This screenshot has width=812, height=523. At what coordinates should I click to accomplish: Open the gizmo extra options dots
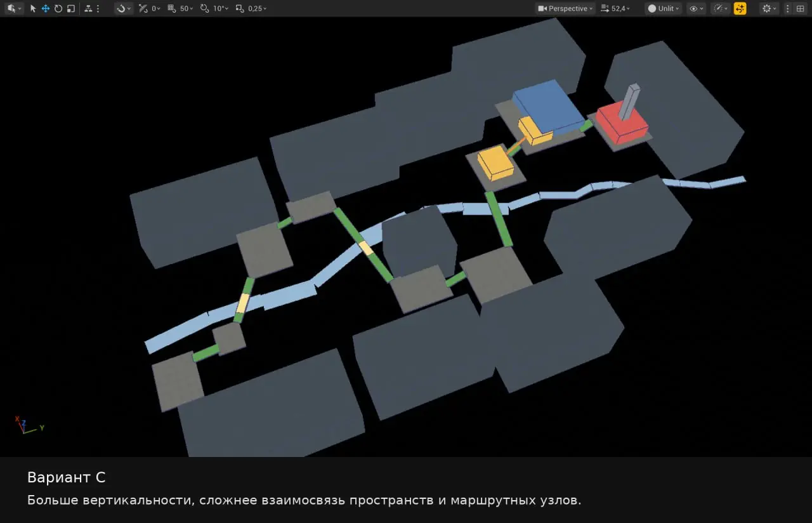[98, 9]
